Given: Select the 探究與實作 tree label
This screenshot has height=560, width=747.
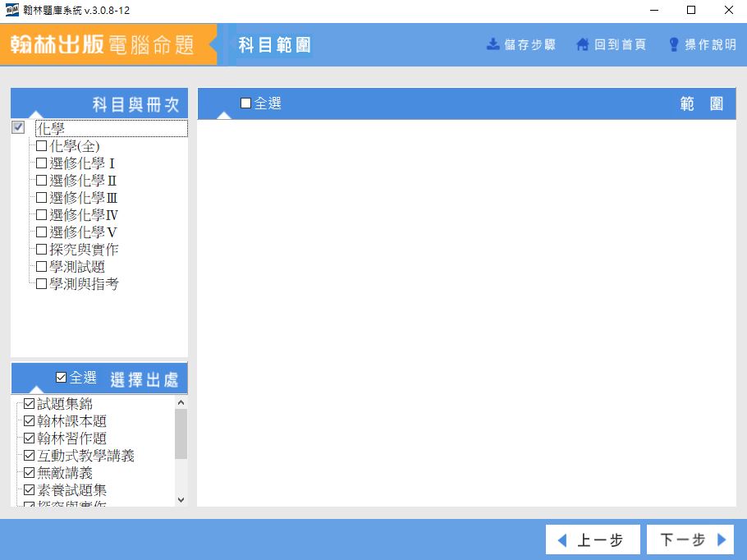Looking at the screenshot, I should pos(84,250).
